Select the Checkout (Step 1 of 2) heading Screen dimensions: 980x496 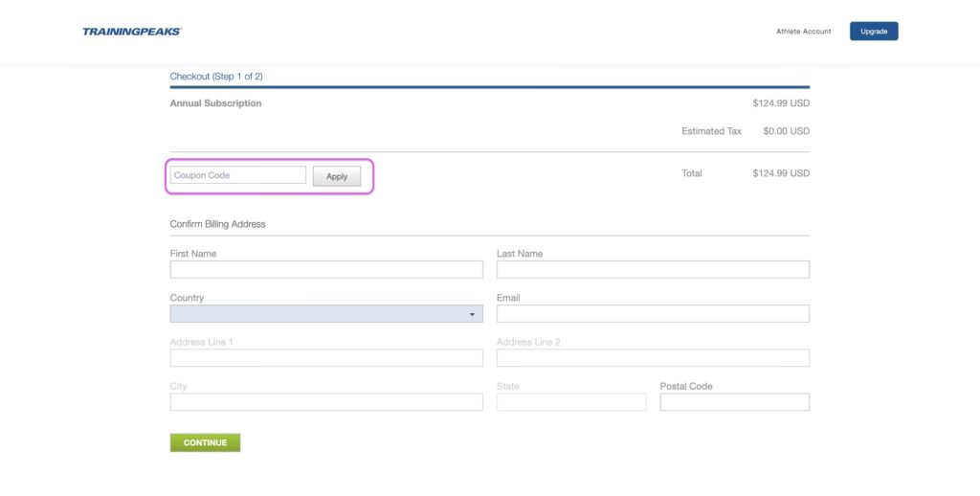(216, 77)
